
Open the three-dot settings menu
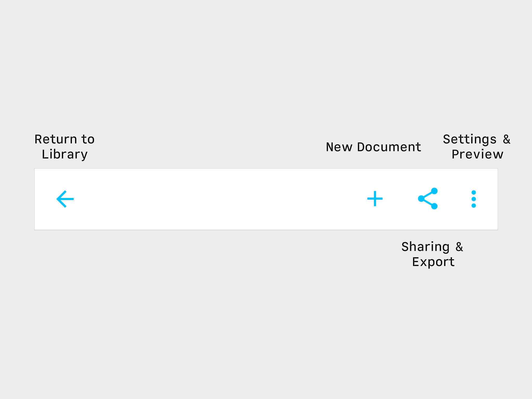click(474, 199)
